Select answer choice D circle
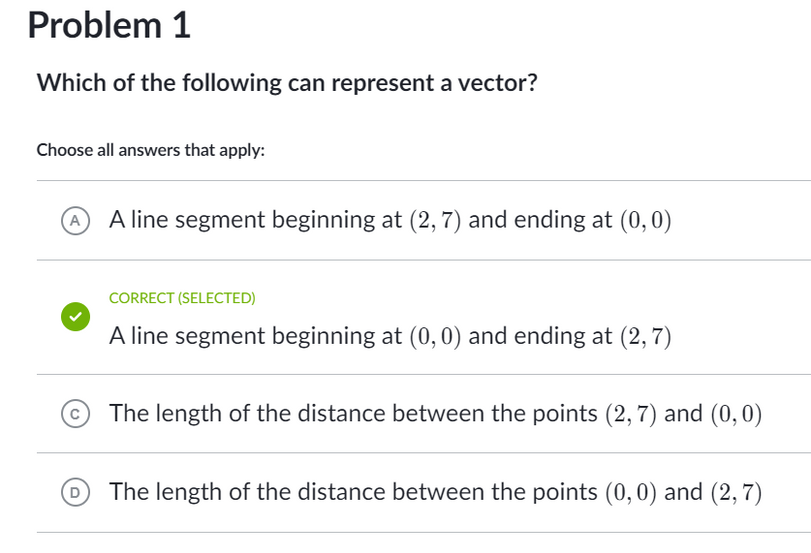The image size is (811, 553). 76,492
